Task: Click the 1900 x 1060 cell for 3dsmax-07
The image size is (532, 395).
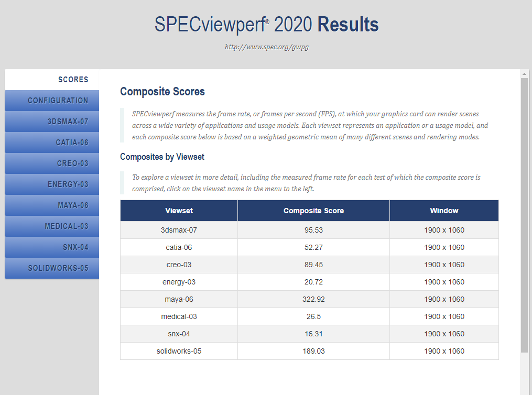Action: (444, 230)
